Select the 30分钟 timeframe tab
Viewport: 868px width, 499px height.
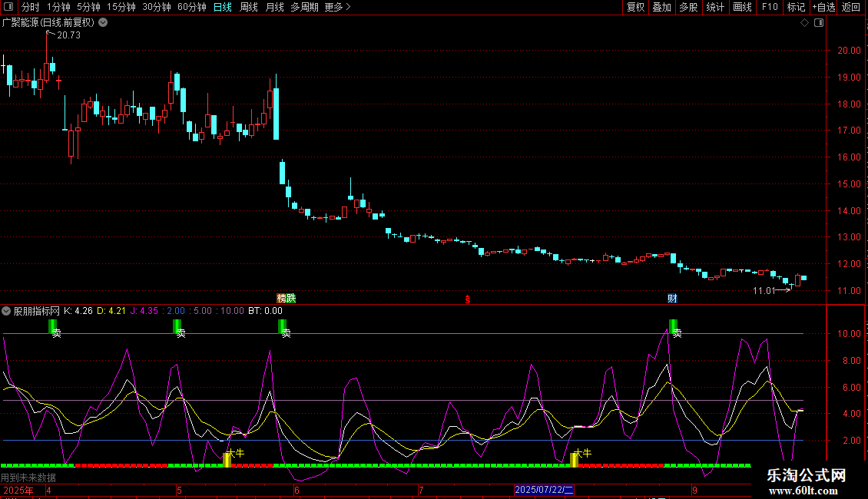click(x=157, y=7)
